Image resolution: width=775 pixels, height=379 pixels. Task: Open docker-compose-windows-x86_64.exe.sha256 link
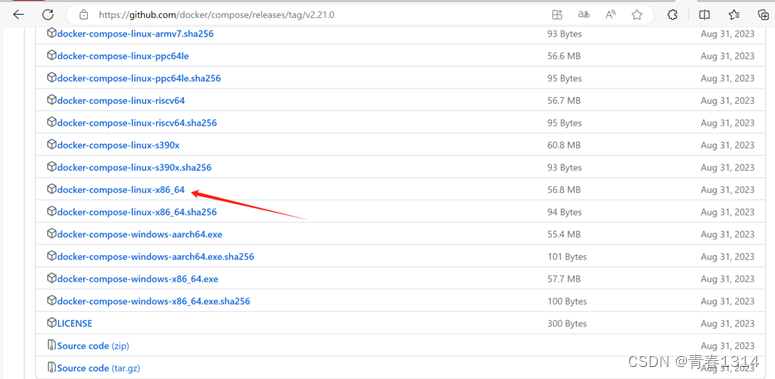154,301
